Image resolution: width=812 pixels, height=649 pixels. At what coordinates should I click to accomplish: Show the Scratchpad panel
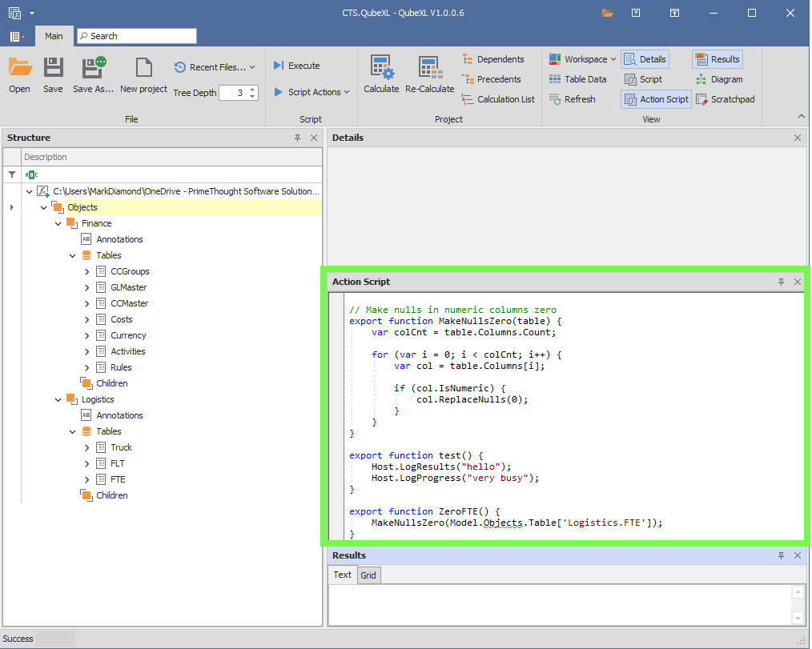point(724,99)
